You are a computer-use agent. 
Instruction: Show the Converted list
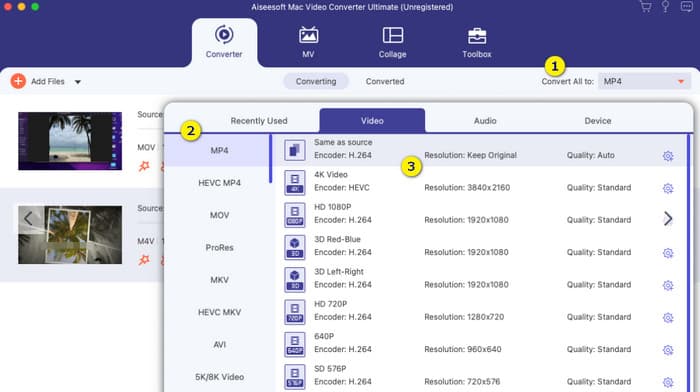click(x=385, y=81)
